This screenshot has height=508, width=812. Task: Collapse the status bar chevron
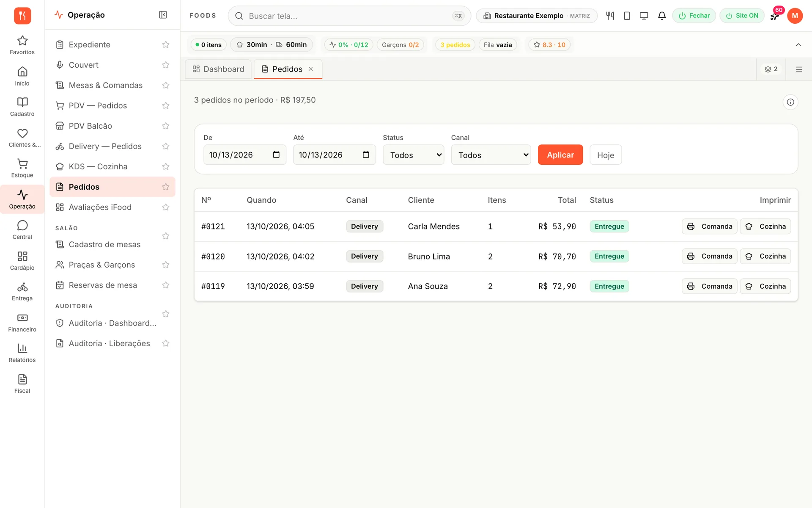point(798,45)
